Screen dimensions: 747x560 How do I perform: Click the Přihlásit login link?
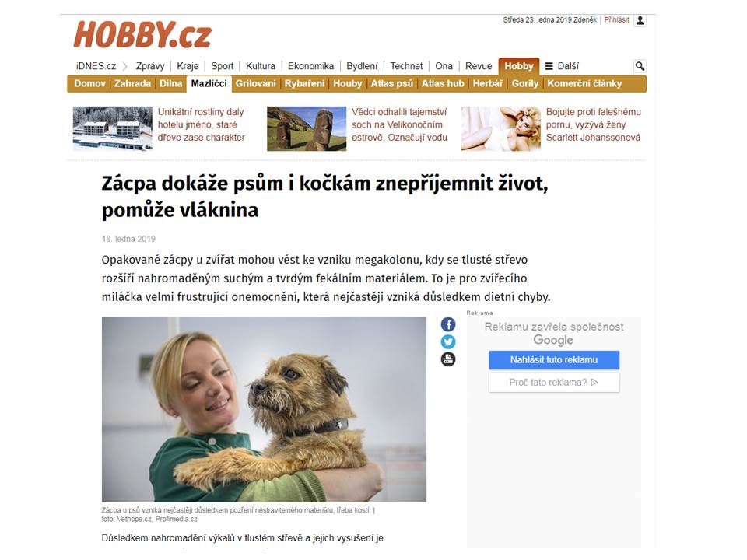[616, 20]
